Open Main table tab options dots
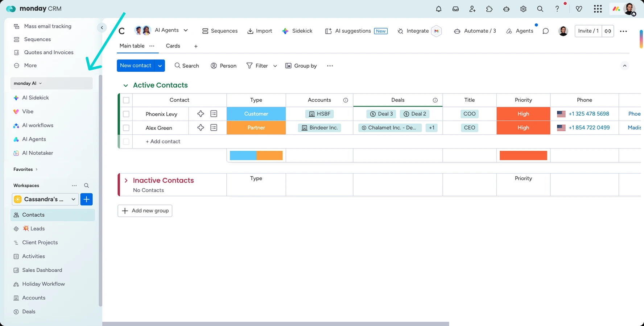This screenshot has width=644, height=326. (x=152, y=46)
